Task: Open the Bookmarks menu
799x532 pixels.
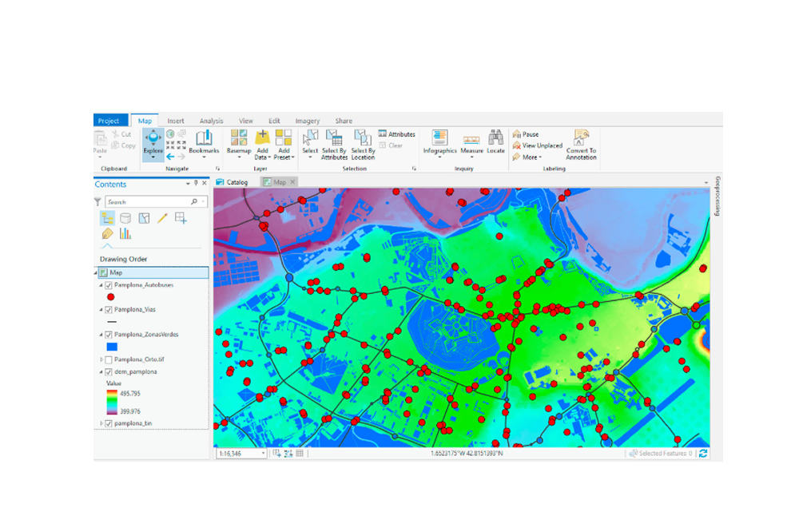Action: pos(204,141)
